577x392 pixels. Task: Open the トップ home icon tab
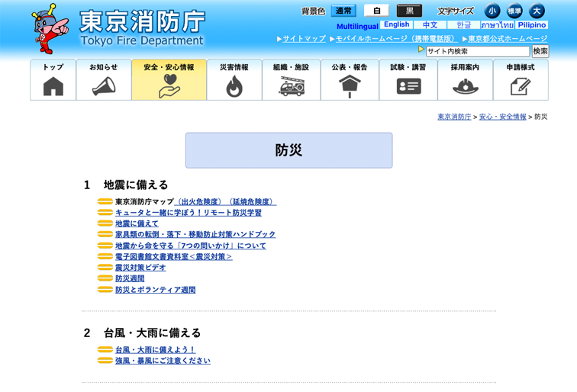click(53, 86)
